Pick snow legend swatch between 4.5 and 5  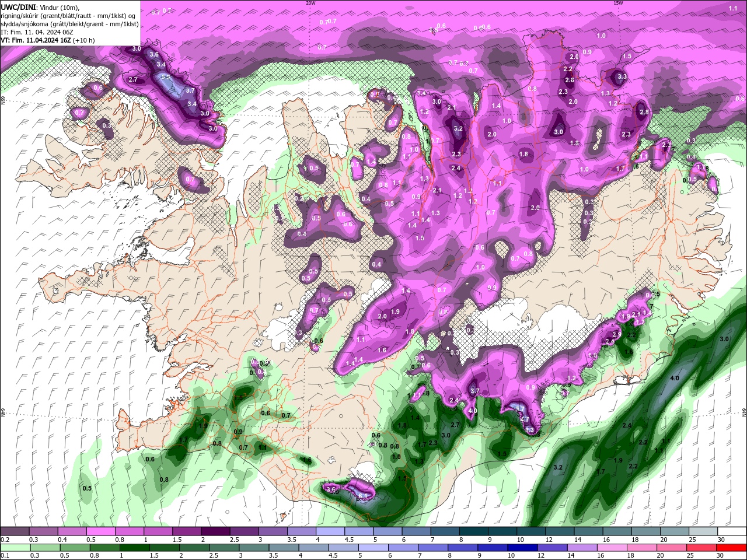click(359, 531)
